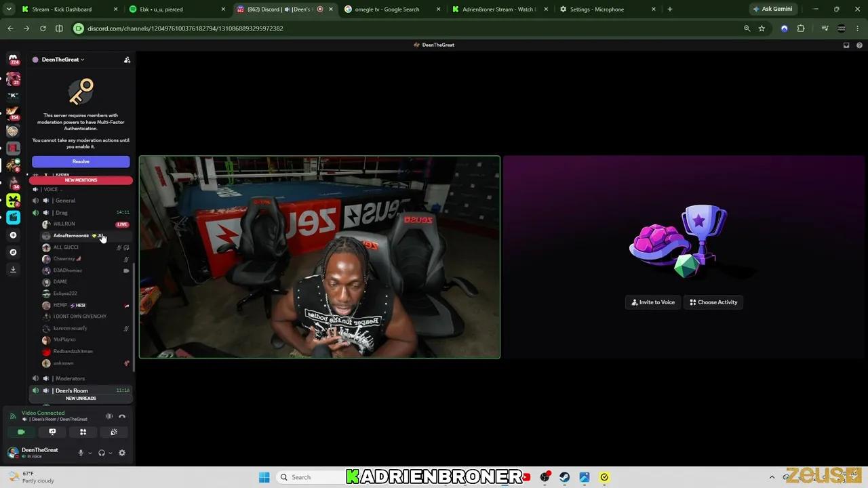Open the Discover servers compass icon

click(13, 252)
